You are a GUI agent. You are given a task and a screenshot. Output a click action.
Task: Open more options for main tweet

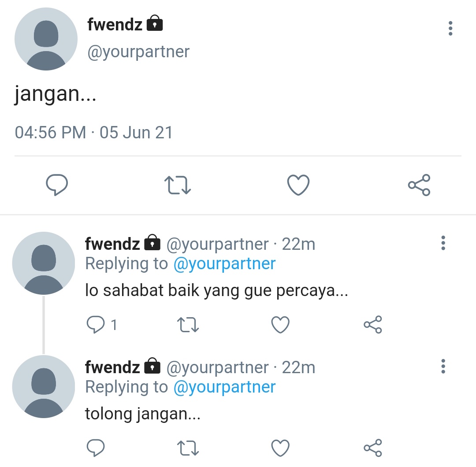[x=450, y=28]
